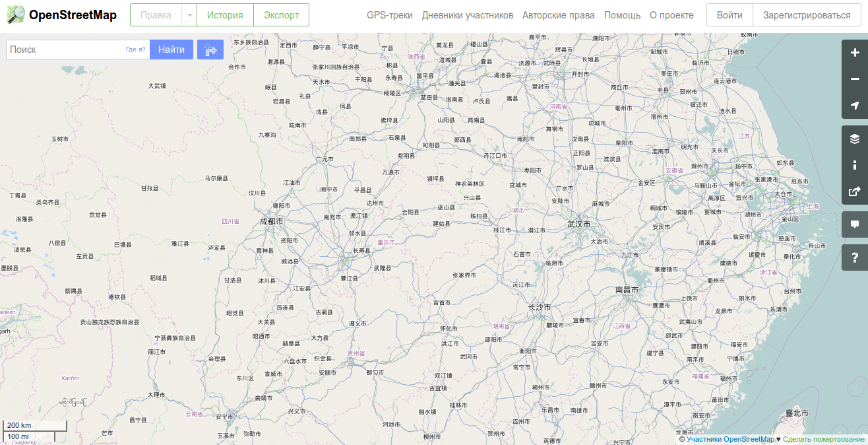Image resolution: width=868 pixels, height=445 pixels.
Task: Click the 江西省 province label
Action: 621,326
